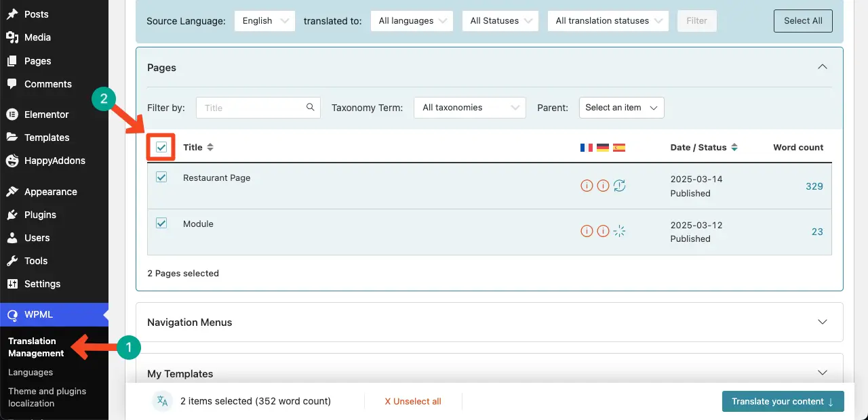868x420 pixels.
Task: Click the Title filter input field
Action: coord(258,107)
